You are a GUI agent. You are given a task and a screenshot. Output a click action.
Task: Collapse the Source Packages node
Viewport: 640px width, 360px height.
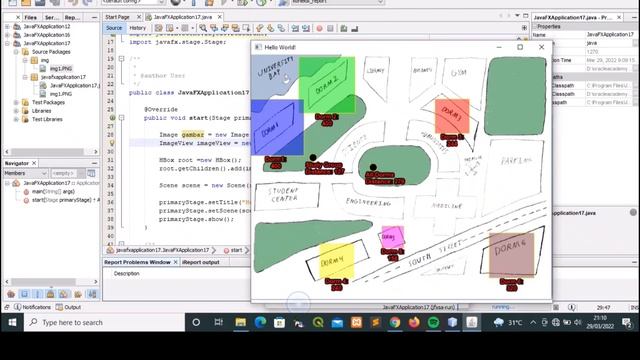(x=16, y=52)
